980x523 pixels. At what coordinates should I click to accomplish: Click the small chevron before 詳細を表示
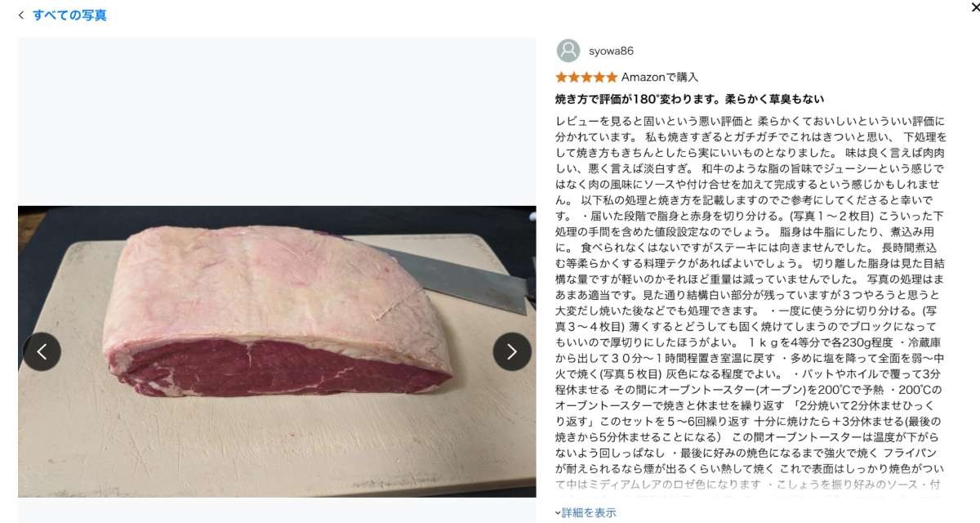558,513
